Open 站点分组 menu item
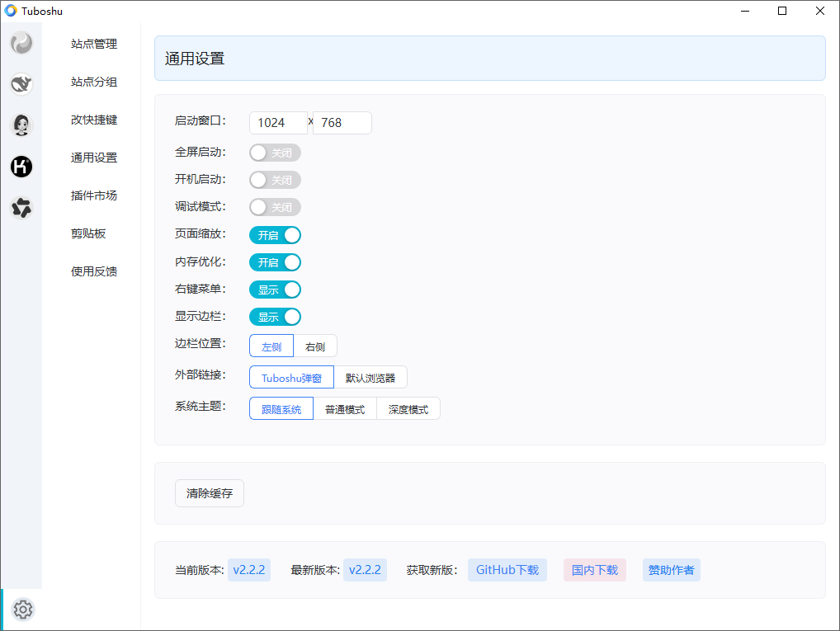840x631 pixels. (x=94, y=82)
